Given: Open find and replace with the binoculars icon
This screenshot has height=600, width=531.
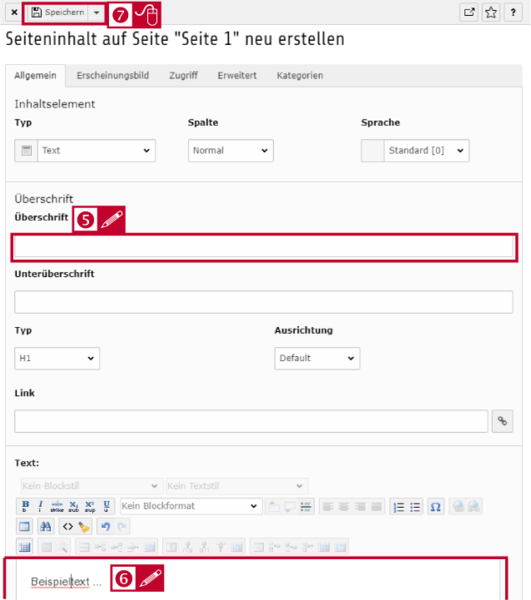Looking at the screenshot, I should click(x=46, y=527).
